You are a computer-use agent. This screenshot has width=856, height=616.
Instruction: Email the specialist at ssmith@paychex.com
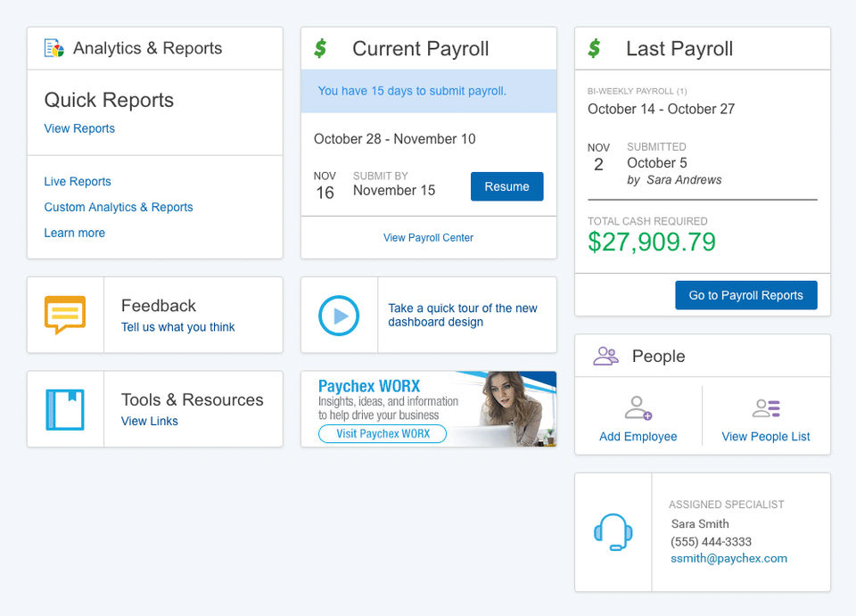pyautogui.click(x=728, y=558)
